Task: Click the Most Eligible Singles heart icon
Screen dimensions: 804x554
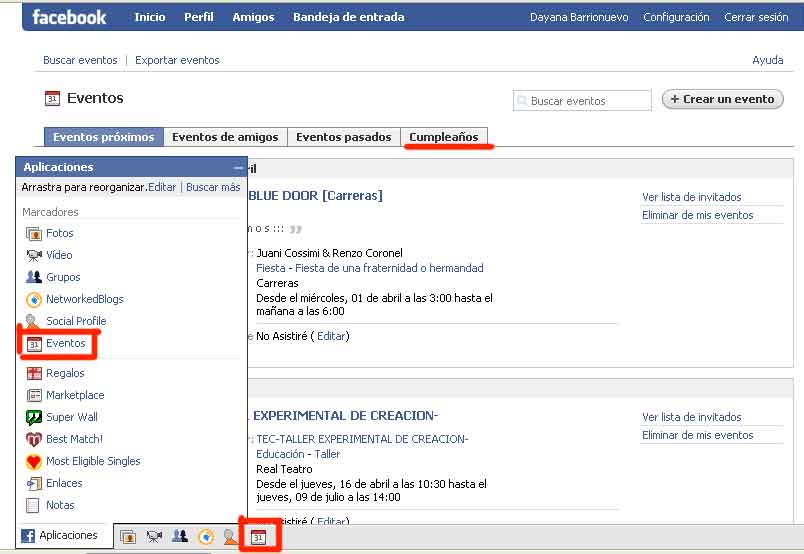Action: tap(34, 462)
